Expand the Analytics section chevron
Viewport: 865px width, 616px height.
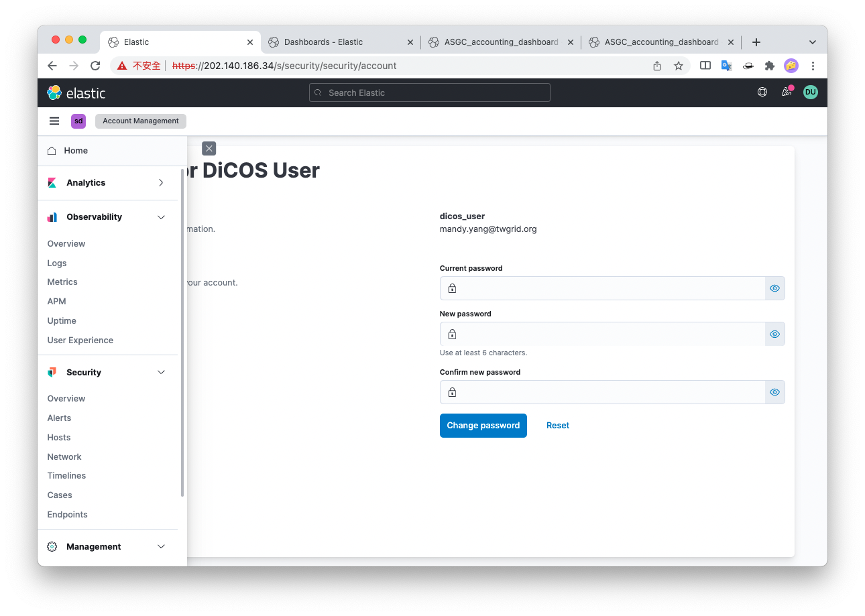(161, 183)
